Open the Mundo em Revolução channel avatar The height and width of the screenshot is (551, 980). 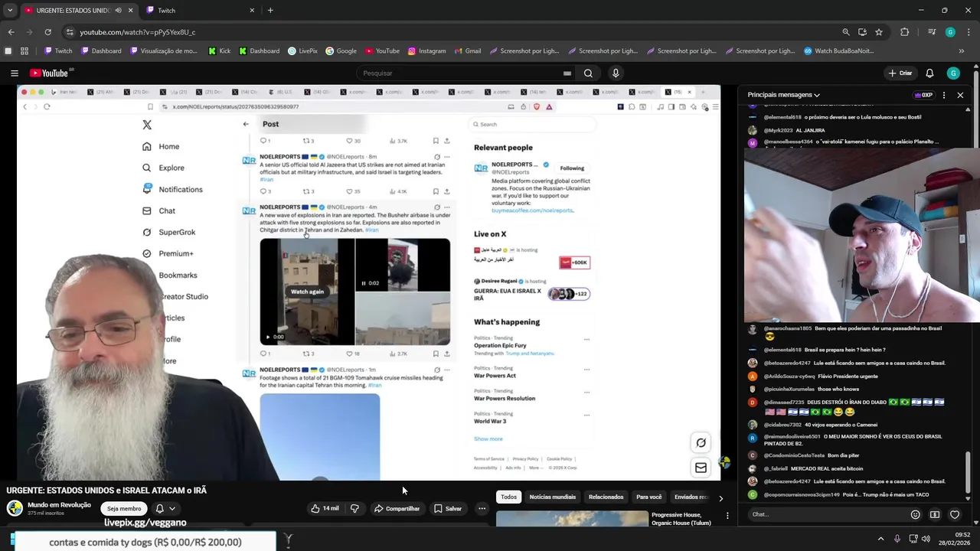tap(15, 508)
